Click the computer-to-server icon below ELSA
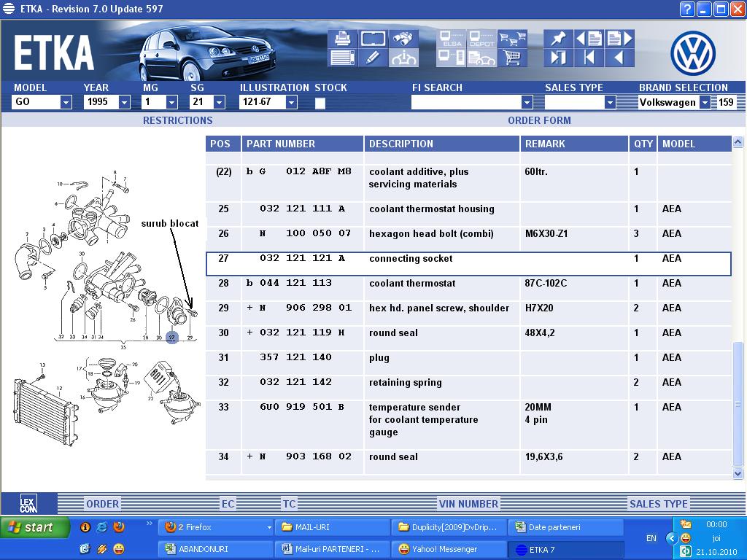 [x=451, y=58]
